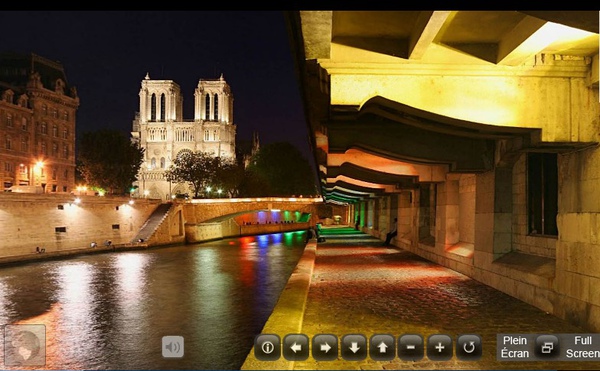Click the Full Screen label
The height and width of the screenshot is (371, 600).
(x=583, y=347)
